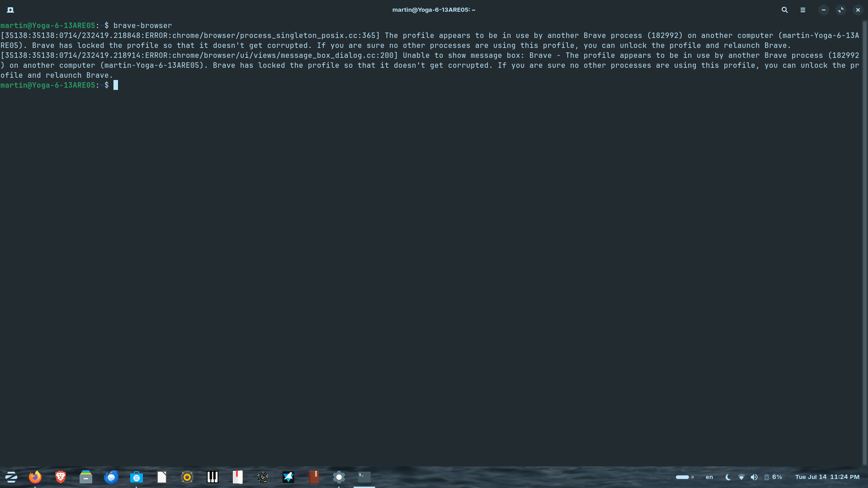This screenshot has height=488, width=868.
Task: Click 'message_box_dialog.cc:200' in the error output
Action: point(337,55)
